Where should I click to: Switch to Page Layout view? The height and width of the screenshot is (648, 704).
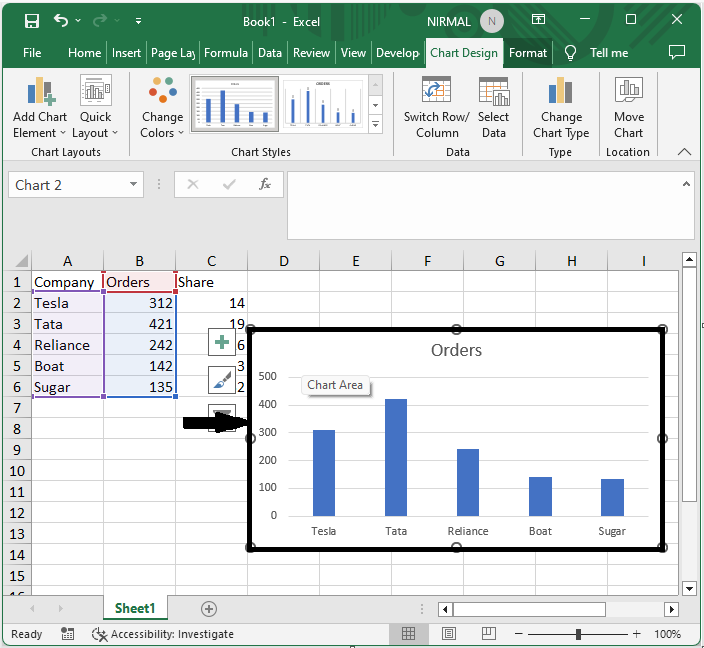pos(450,634)
